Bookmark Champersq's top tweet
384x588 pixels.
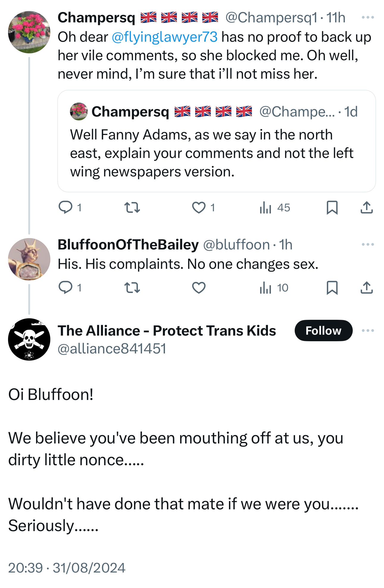(x=332, y=207)
